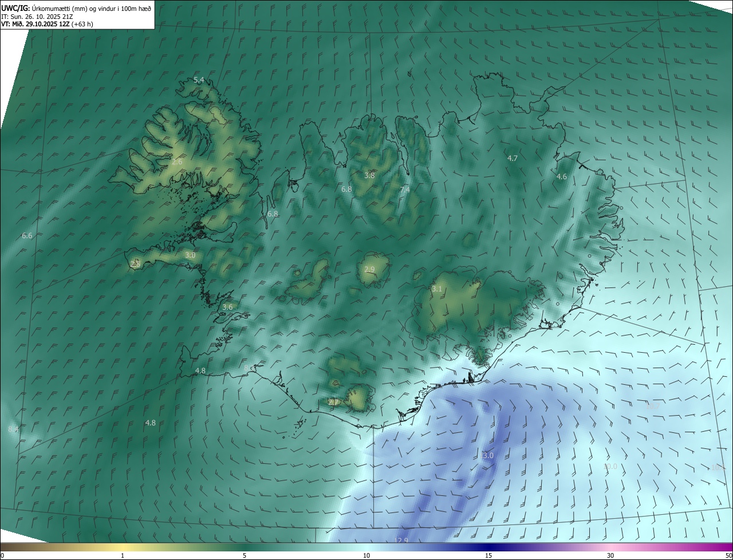Screen dimensions: 733x560
Task: Click the 6.6 value label over the sea
Action: pyautogui.click(x=27, y=235)
